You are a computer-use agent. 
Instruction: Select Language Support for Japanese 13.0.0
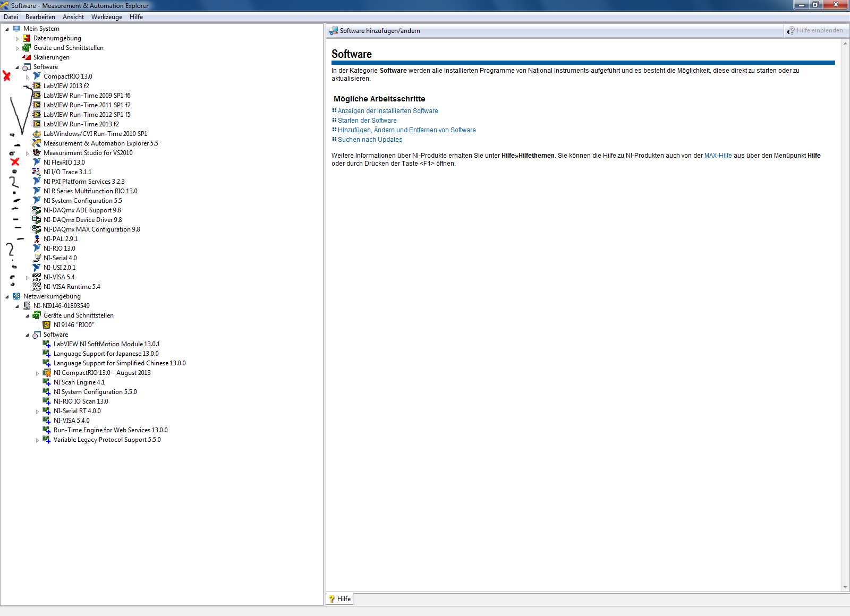[x=106, y=354]
